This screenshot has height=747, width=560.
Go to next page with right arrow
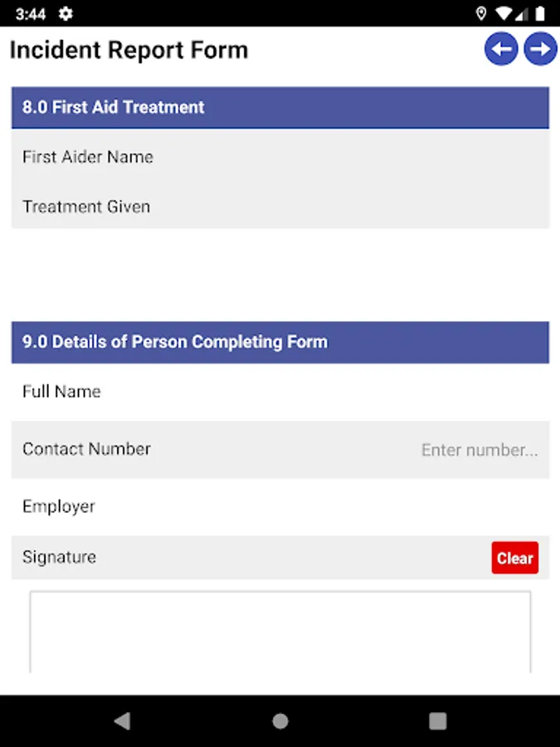coord(540,49)
